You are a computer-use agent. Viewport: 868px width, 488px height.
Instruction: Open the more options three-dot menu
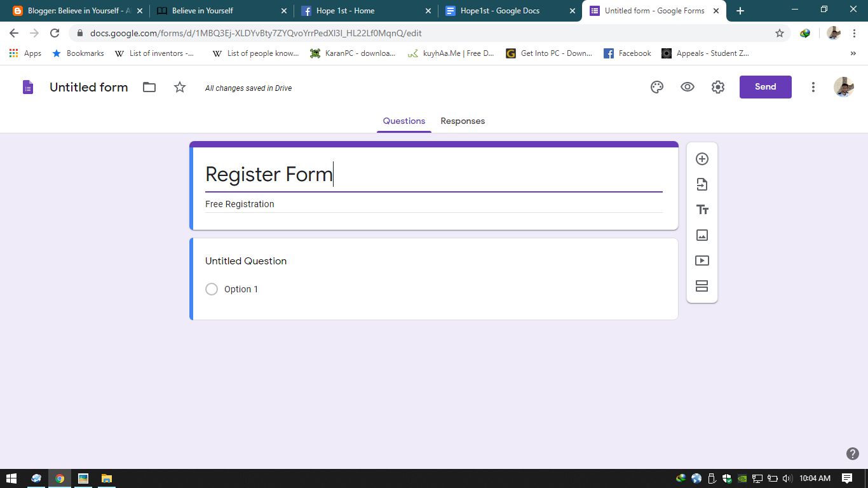tap(813, 87)
